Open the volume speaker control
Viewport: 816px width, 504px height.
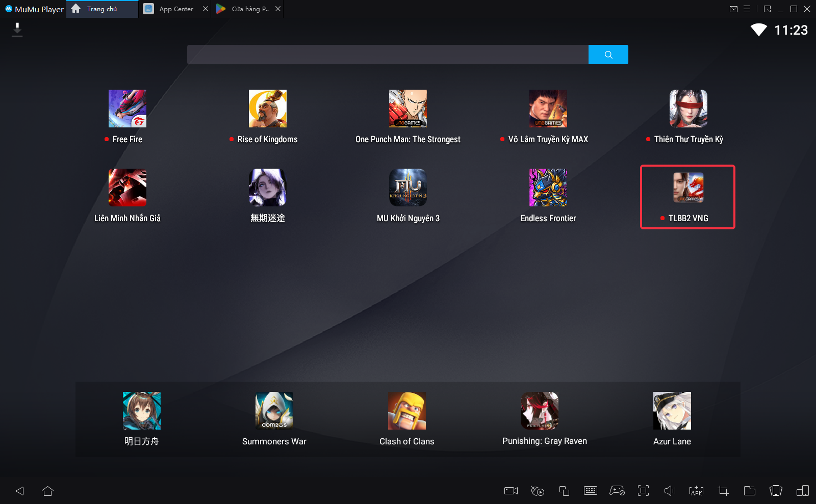670,491
